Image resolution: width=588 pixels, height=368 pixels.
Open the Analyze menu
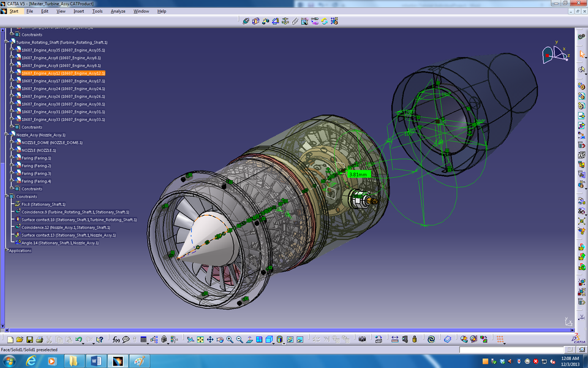click(118, 11)
